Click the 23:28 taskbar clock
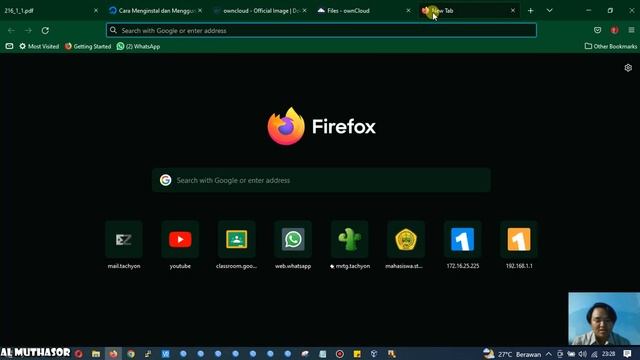640x360 pixels. (609, 354)
